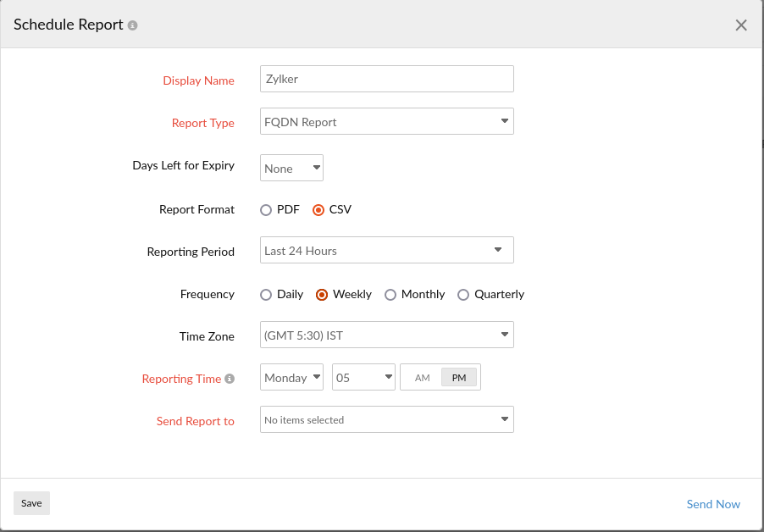
Task: Select the CSV report format option
Action: (318, 209)
